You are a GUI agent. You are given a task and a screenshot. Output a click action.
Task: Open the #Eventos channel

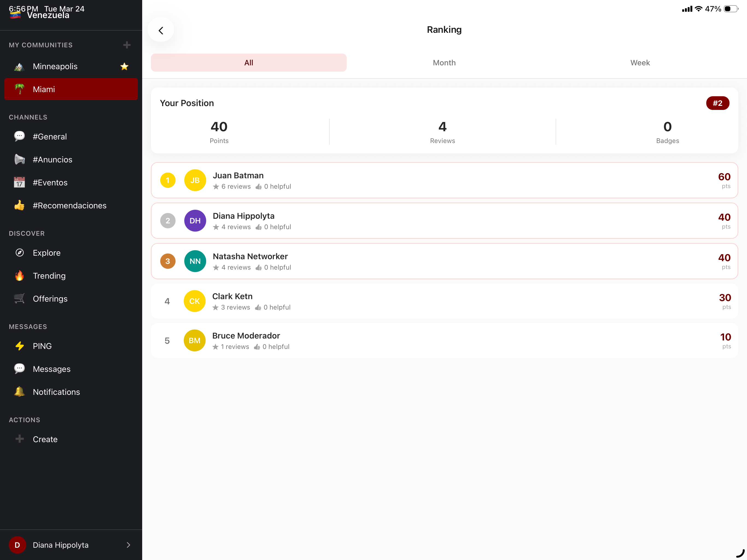pos(71,182)
